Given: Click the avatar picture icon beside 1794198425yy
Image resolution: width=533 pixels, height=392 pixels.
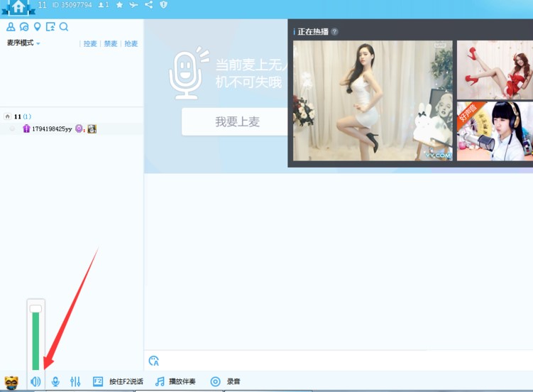Looking at the screenshot, I should pyautogui.click(x=92, y=129).
